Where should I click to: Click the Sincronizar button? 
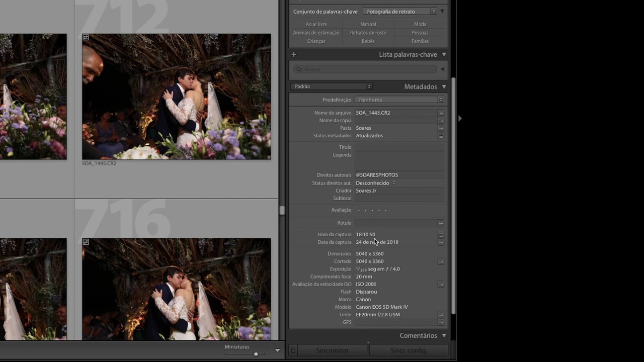(x=332, y=350)
